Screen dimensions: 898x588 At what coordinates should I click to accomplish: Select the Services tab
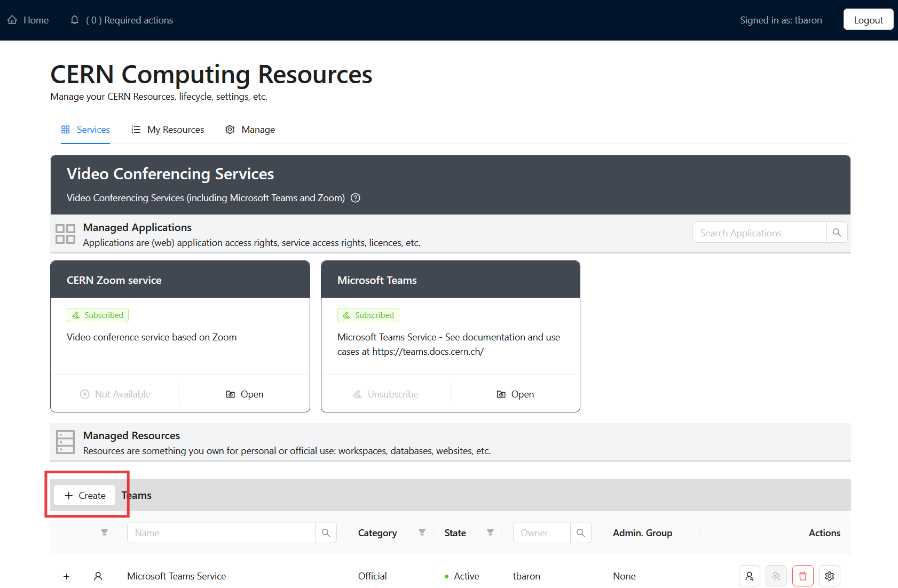85,130
